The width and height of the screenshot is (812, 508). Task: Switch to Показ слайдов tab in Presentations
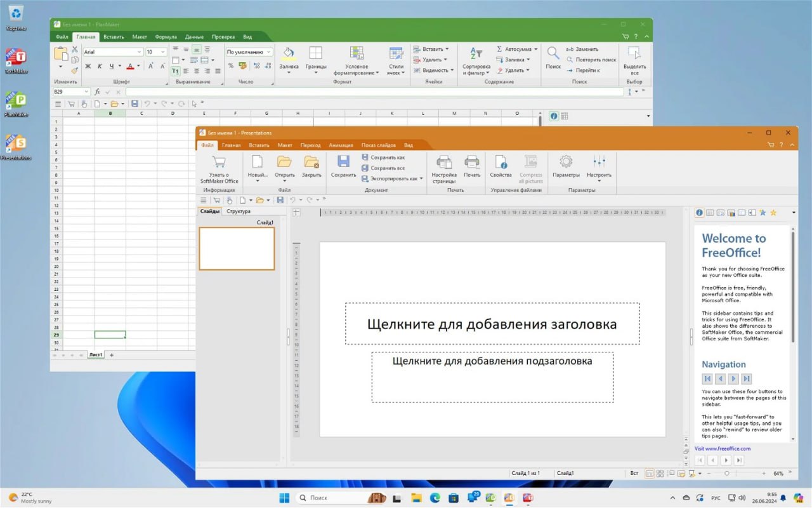[378, 145]
